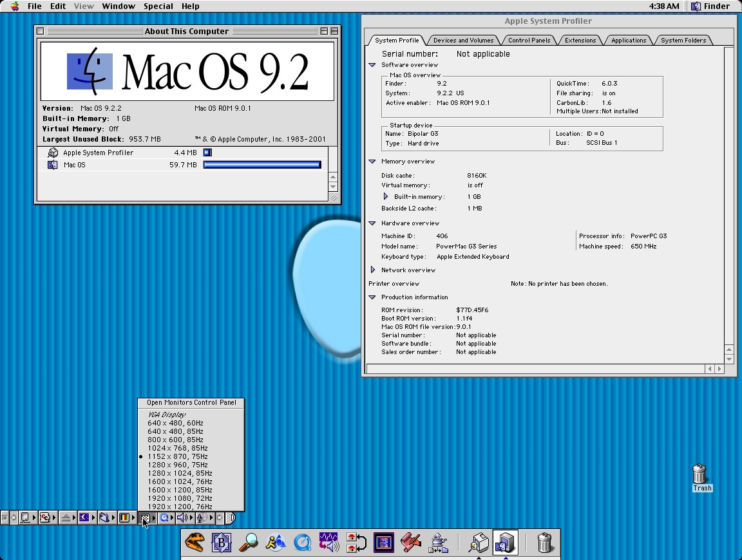Click the moon Energy Saver control strip module
742x560 pixels.
tap(84, 518)
